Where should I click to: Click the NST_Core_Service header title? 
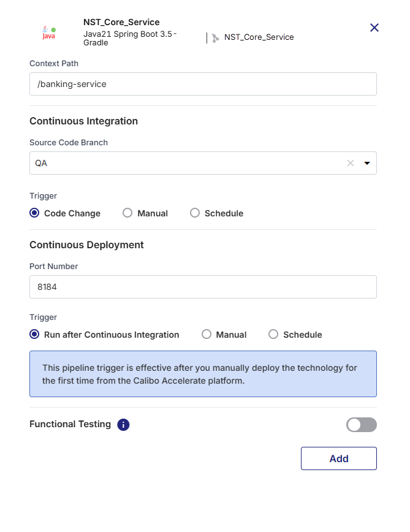coord(121,21)
